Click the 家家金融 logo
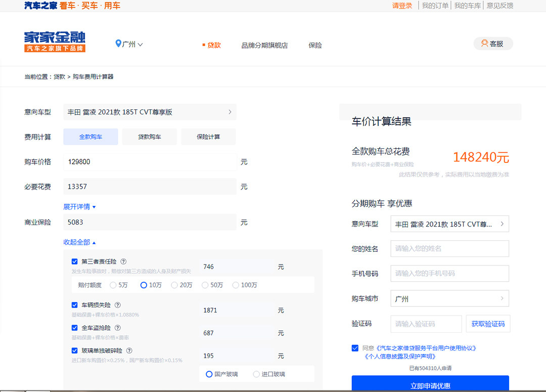Viewport: 546px width, 392px height. 55,41
